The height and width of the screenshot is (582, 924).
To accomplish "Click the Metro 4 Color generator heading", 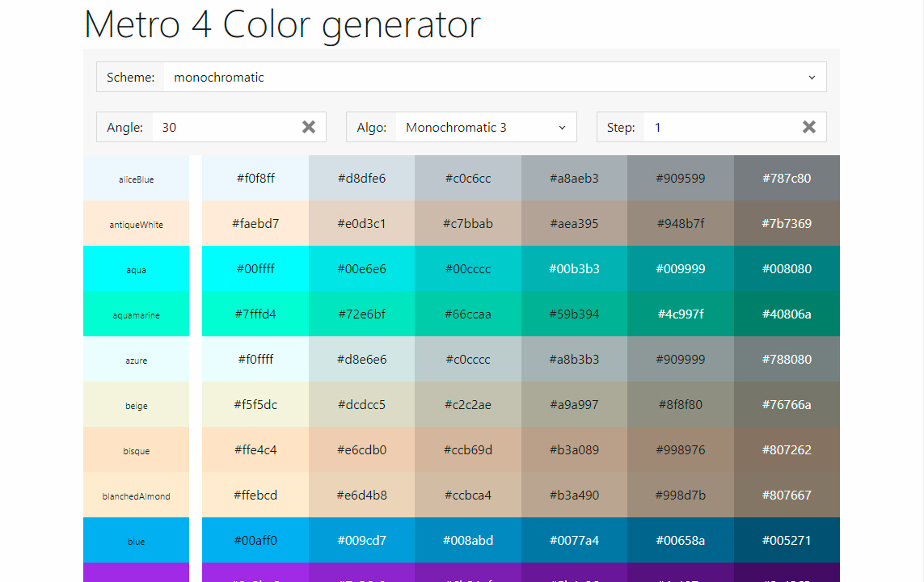I will coord(281,25).
